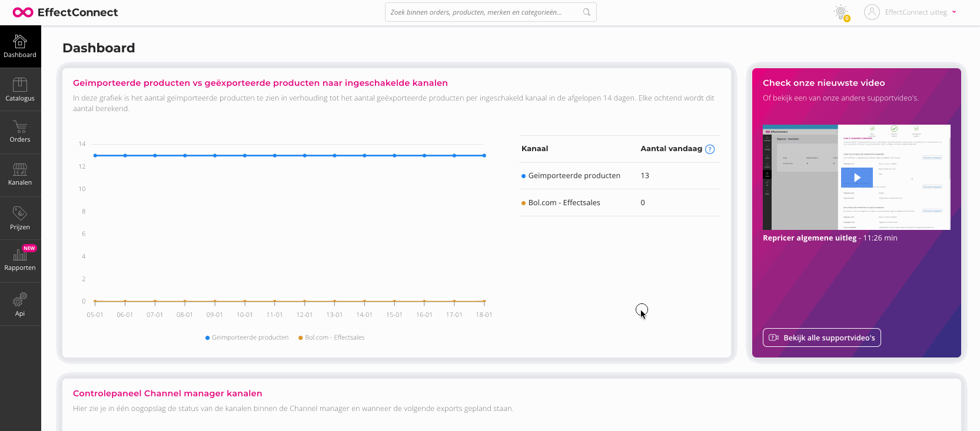The width and height of the screenshot is (980, 431).
Task: Click the 18-01 data point on blue line
Action: coord(484,156)
